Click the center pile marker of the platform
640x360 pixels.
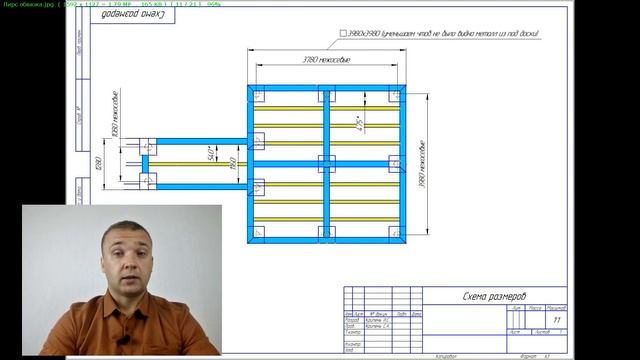click(x=327, y=164)
